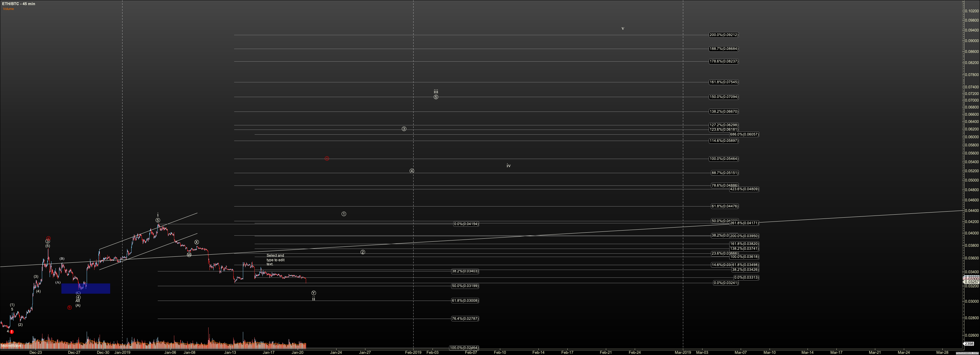This screenshot has width=980, height=355.
Task: Click the 200.0%(0.03950) Fibonacci label
Action: point(744,236)
